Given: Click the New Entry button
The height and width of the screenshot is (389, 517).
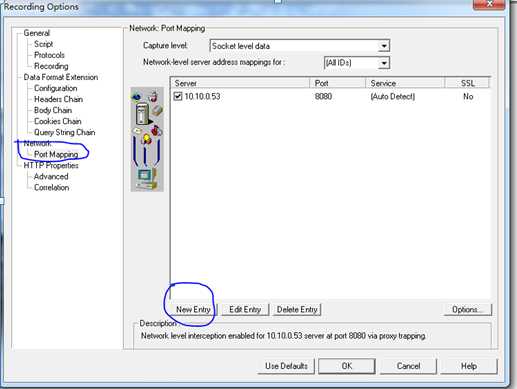Looking at the screenshot, I should (193, 309).
